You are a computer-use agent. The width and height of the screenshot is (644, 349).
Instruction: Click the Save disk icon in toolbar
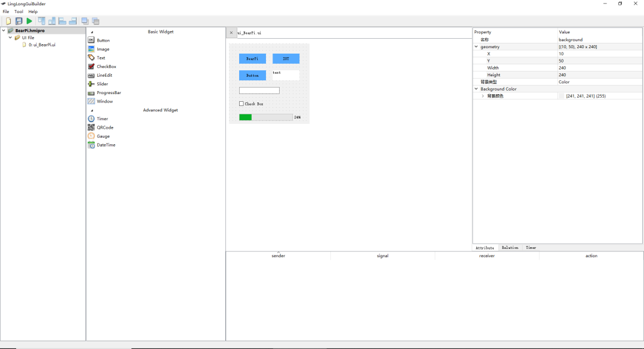tap(18, 21)
